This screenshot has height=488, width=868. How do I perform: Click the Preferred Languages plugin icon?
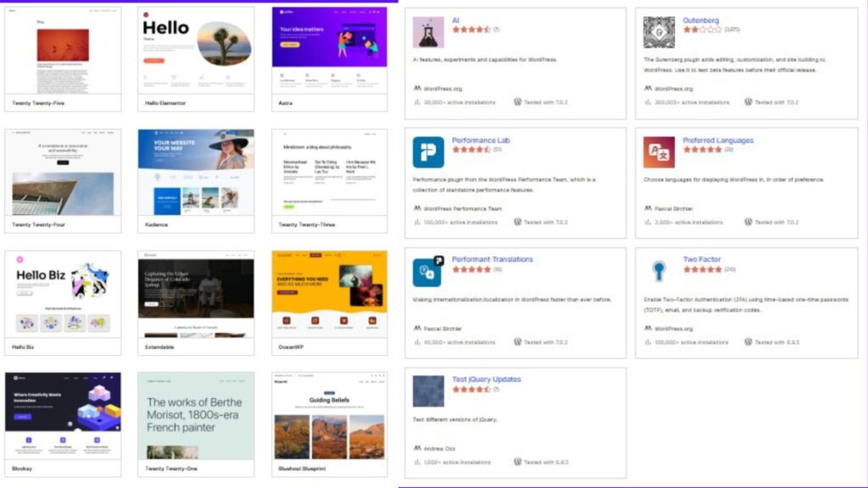point(659,152)
